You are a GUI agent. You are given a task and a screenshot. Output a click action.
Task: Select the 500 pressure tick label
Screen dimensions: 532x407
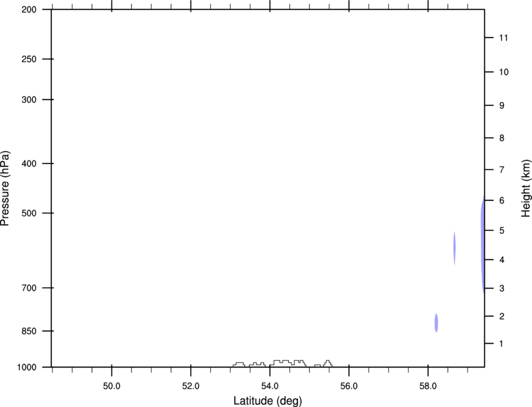(29, 213)
